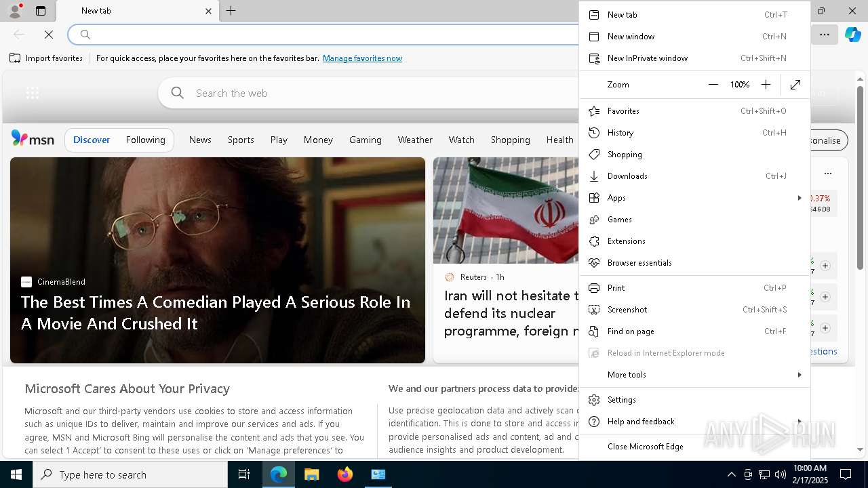Stop loading with the X button
Screen dimensions: 868x488
(49, 34)
